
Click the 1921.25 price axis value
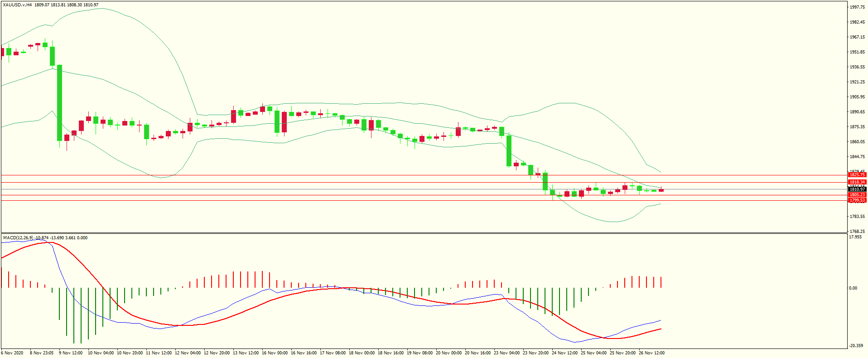pos(858,82)
